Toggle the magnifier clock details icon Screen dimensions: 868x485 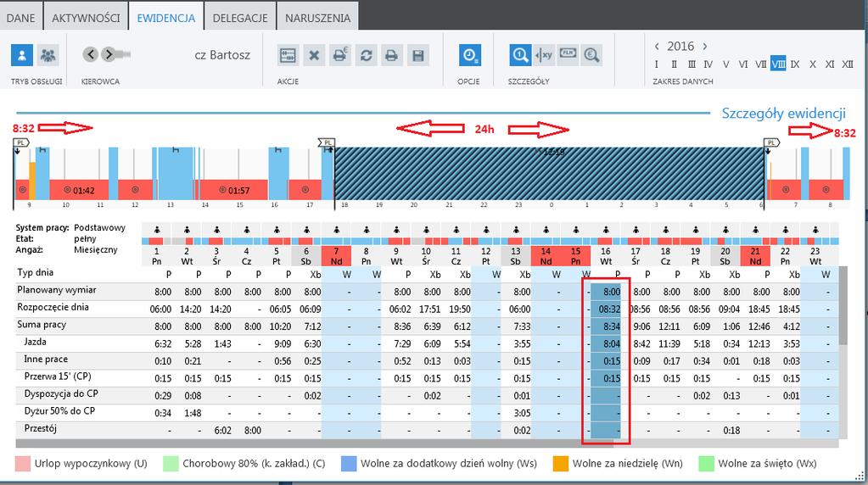tap(520, 55)
